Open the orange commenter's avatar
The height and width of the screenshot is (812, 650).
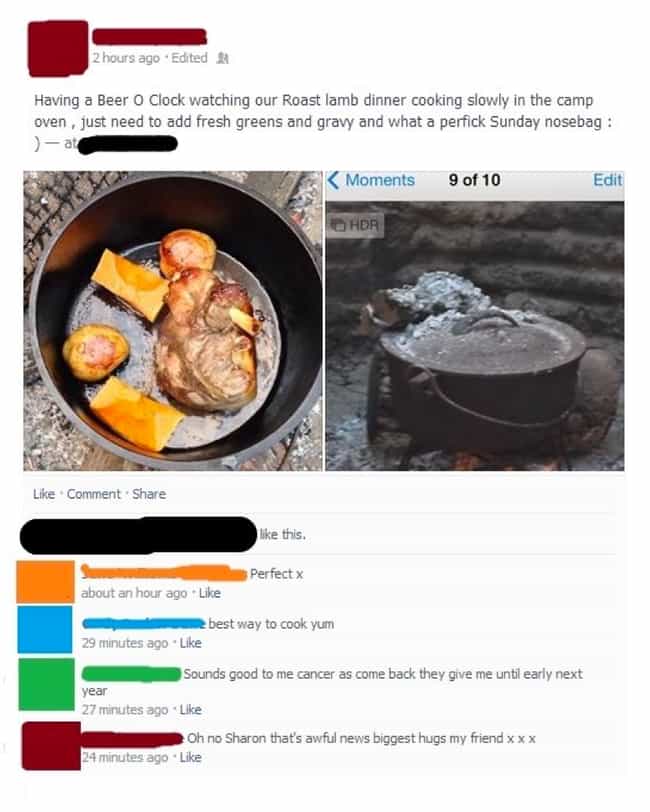pyautogui.click(x=46, y=582)
